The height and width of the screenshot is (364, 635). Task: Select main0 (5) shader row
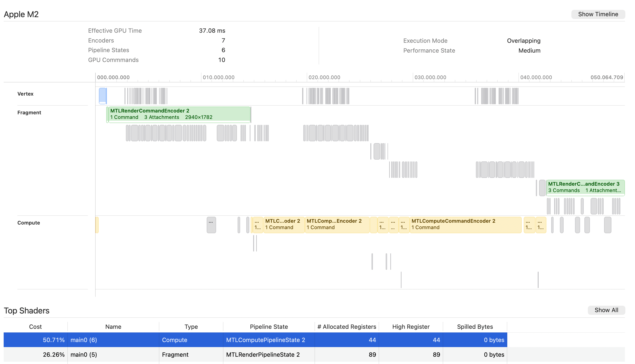[x=255, y=354]
